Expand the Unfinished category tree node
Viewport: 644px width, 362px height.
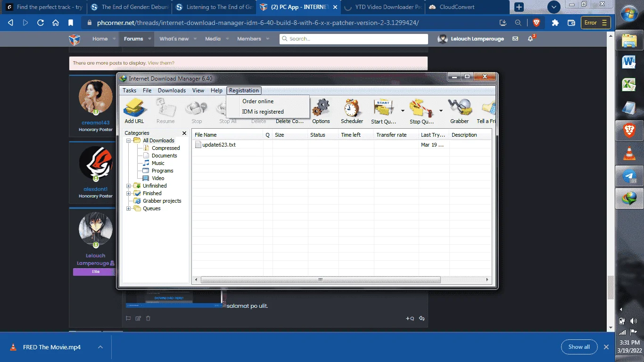129,186
